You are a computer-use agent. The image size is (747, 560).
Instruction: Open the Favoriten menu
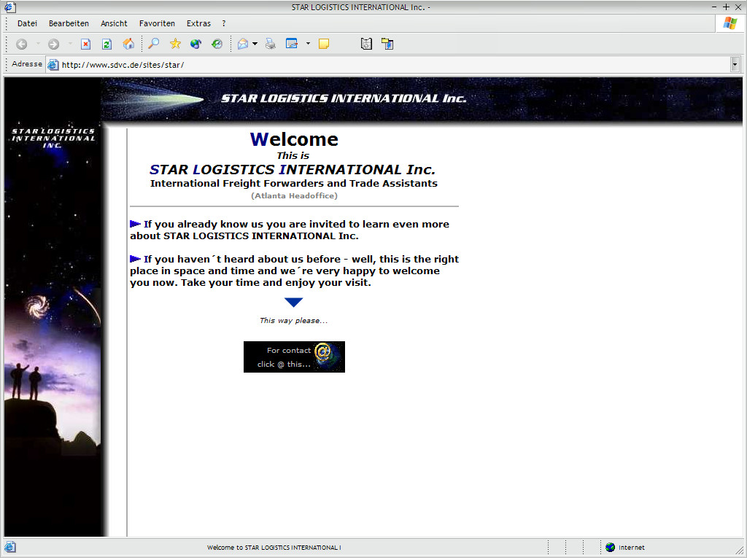coord(157,23)
